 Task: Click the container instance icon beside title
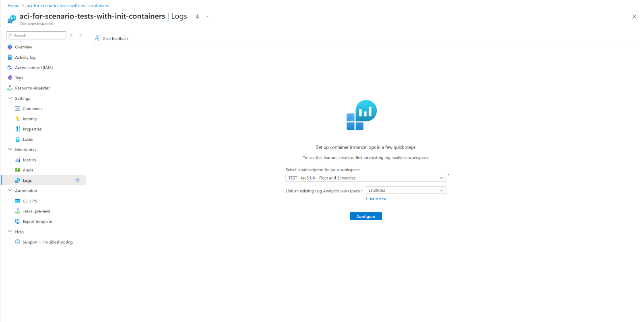click(12, 19)
